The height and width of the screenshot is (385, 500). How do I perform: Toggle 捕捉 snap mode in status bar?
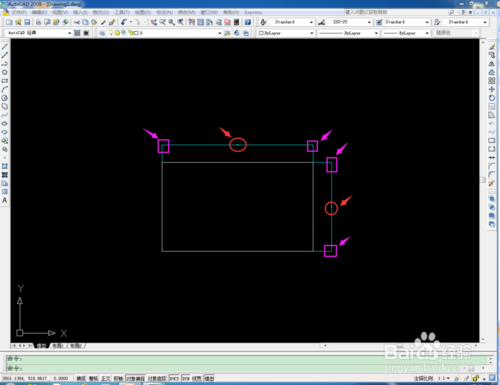[x=81, y=378]
